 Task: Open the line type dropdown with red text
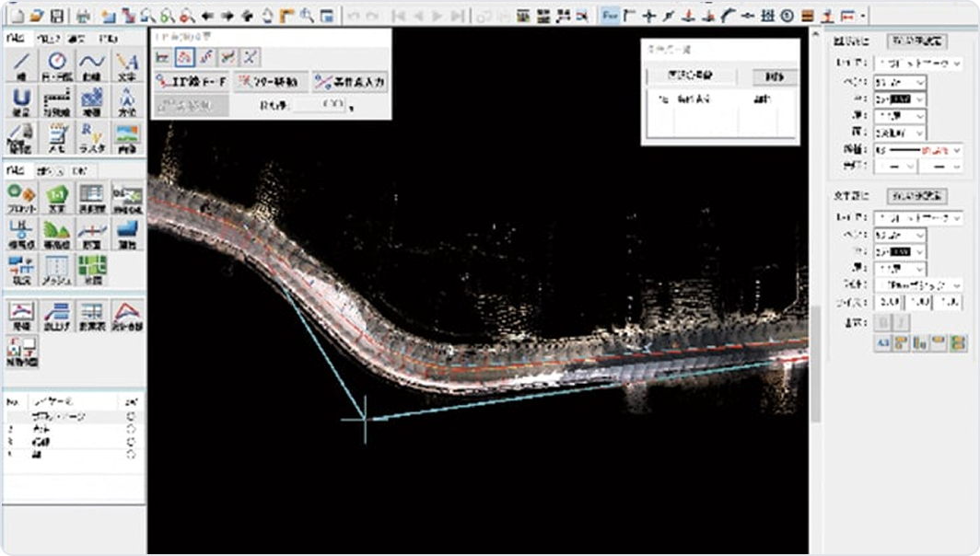coord(918,150)
